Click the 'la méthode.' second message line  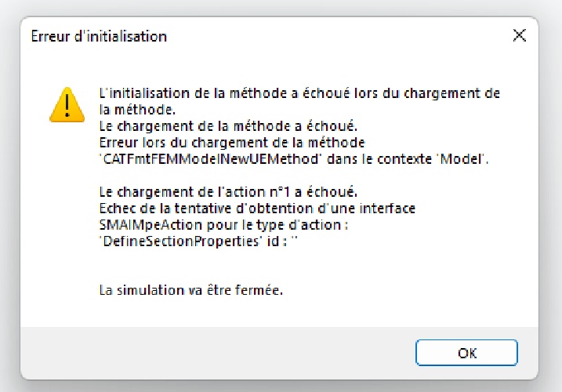(137, 110)
